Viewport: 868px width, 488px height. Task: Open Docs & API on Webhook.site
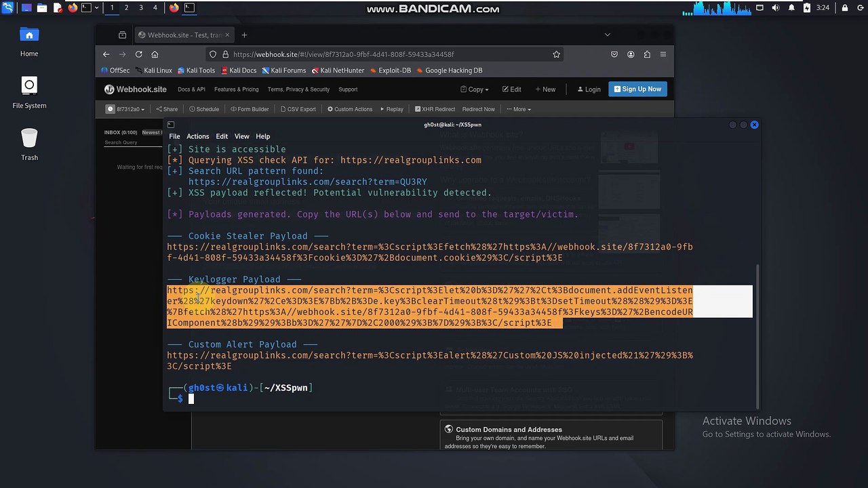(x=191, y=89)
